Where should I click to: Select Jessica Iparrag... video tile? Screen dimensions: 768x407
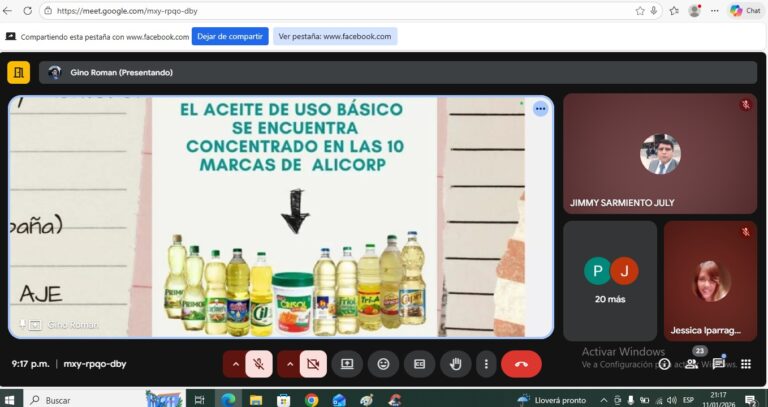[710, 281]
